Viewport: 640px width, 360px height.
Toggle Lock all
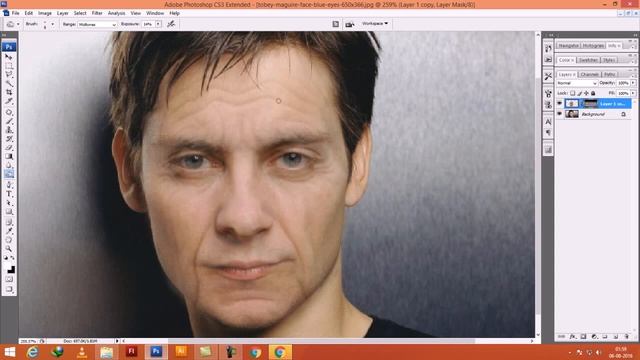point(593,93)
